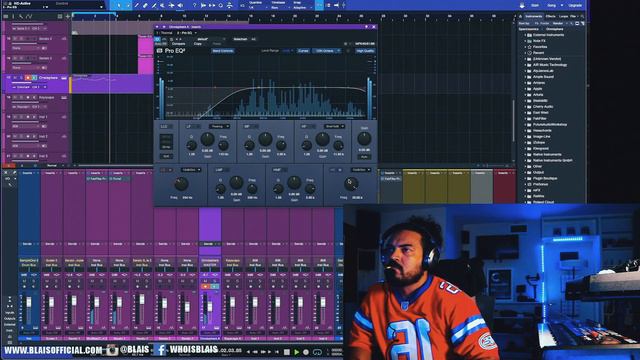The image size is (640, 360).
Task: Click the Band Controls button
Action: (223, 51)
